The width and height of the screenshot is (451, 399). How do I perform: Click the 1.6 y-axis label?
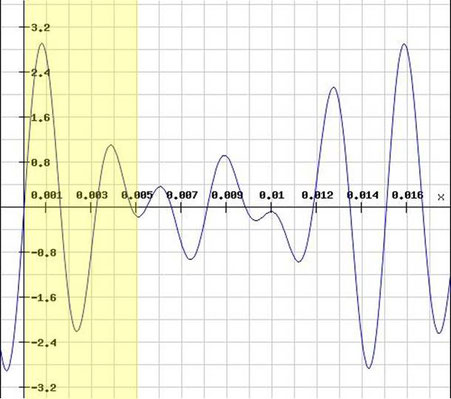click(40, 118)
